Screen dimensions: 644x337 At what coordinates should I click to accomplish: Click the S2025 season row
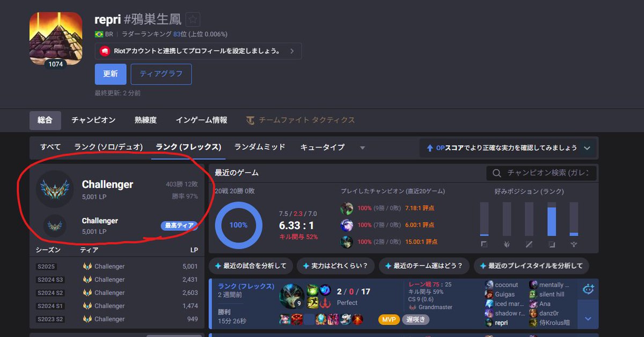(117, 267)
